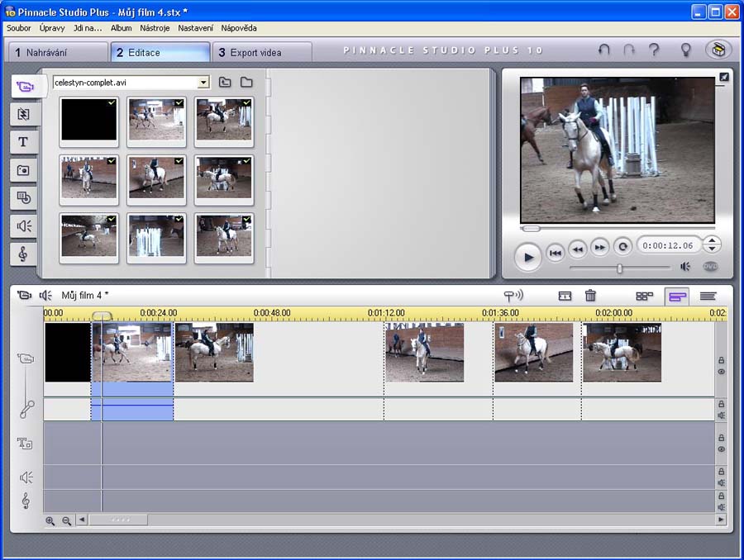Click the razor icon to split the clip
This screenshot has height=560, width=744.
point(565,296)
